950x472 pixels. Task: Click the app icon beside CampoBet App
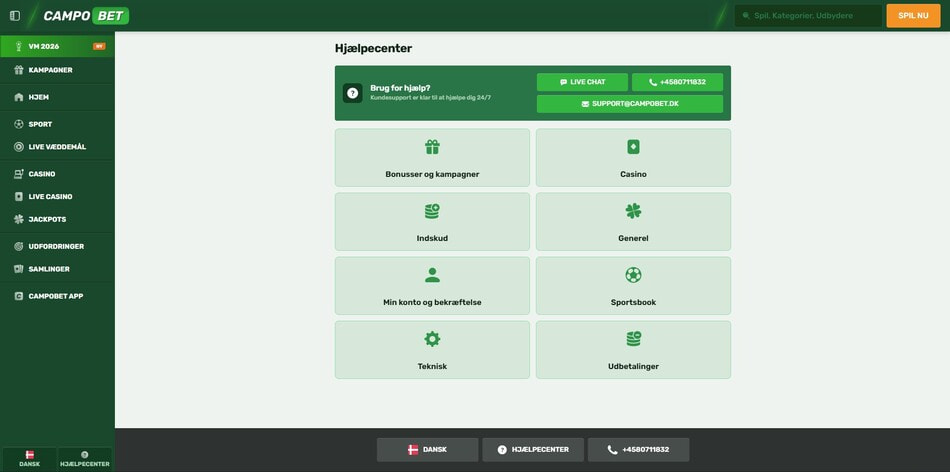point(18,296)
